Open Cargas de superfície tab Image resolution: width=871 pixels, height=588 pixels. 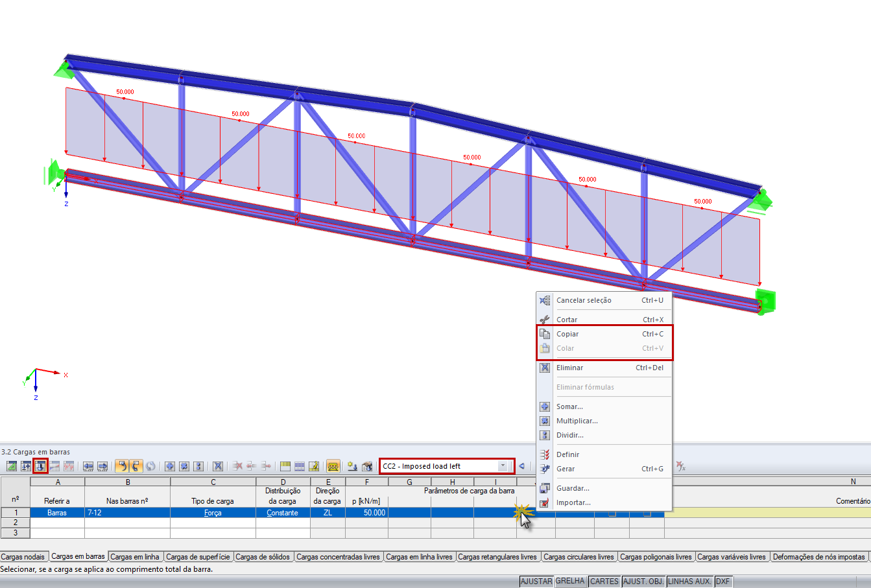tap(198, 557)
